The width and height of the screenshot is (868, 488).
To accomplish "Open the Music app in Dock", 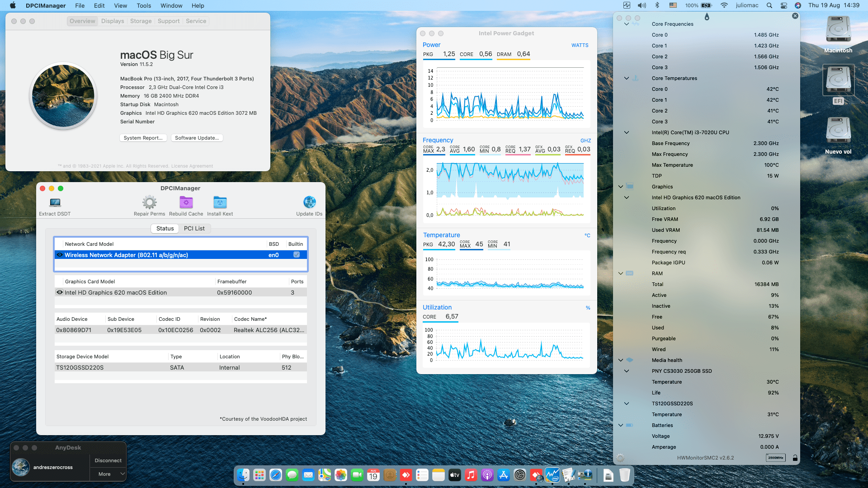I will click(471, 475).
